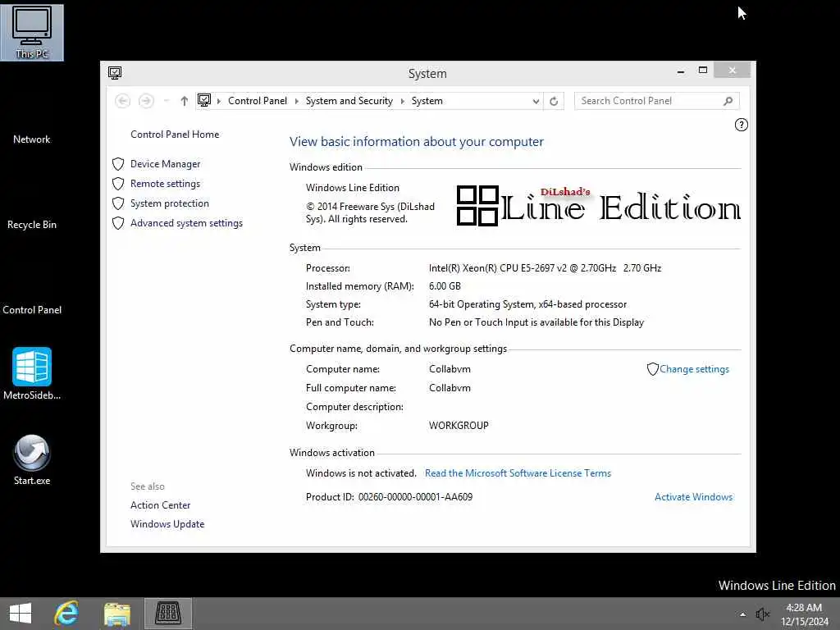The image size is (840, 630).
Task: Click the System and Security breadcrumb
Action: (x=349, y=101)
